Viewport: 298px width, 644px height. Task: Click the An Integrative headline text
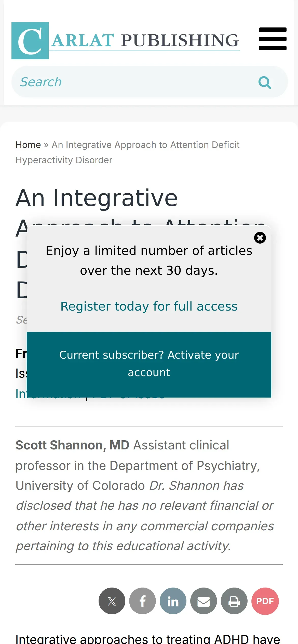[97, 198]
